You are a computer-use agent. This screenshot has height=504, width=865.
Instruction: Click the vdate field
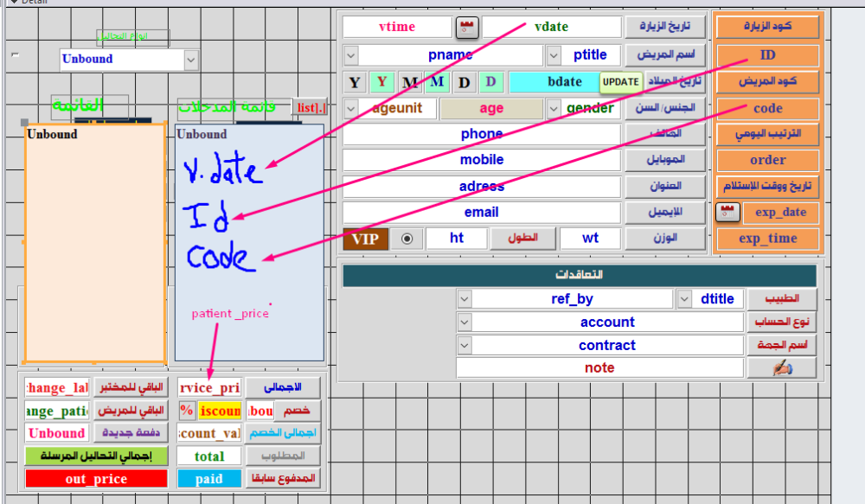click(552, 27)
